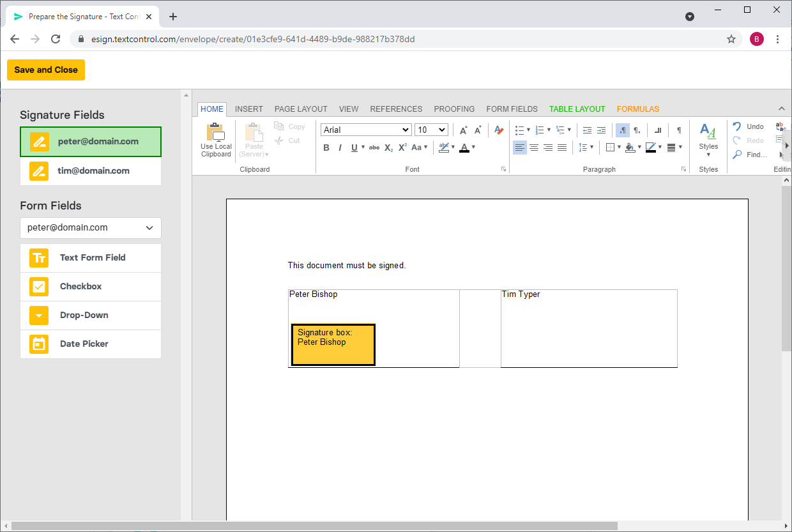Open the font size 10 dropdown
The height and width of the screenshot is (532, 792).
coord(431,130)
